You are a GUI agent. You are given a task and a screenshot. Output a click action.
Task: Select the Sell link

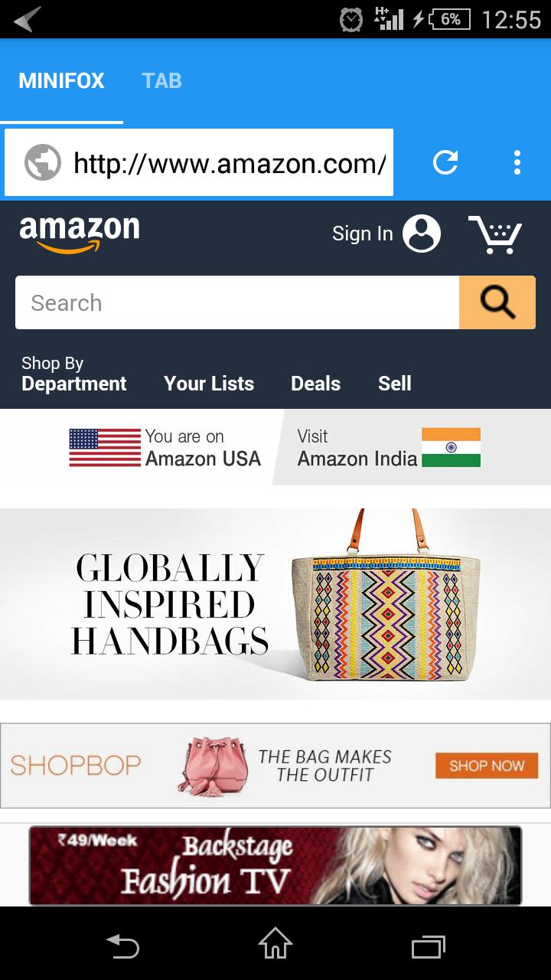[395, 384]
